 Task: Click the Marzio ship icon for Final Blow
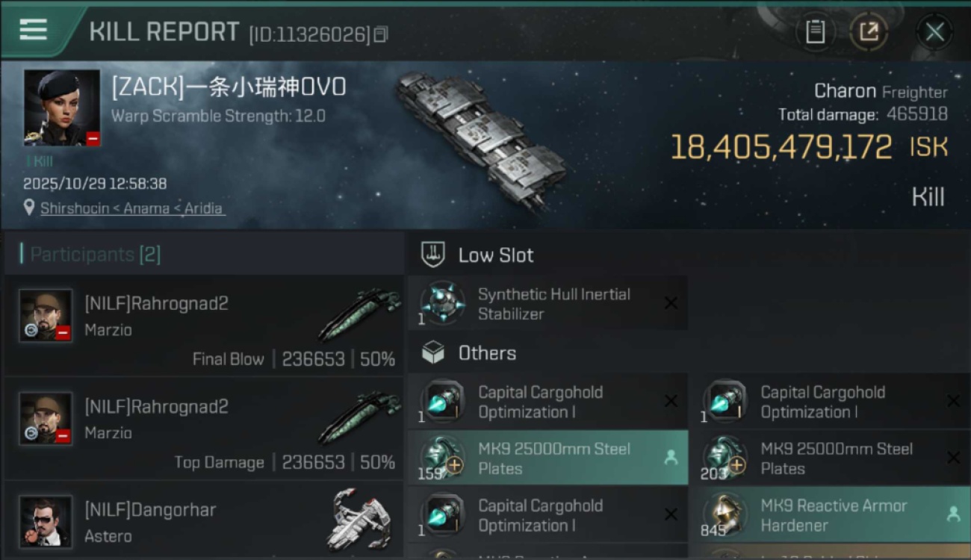[x=360, y=313]
